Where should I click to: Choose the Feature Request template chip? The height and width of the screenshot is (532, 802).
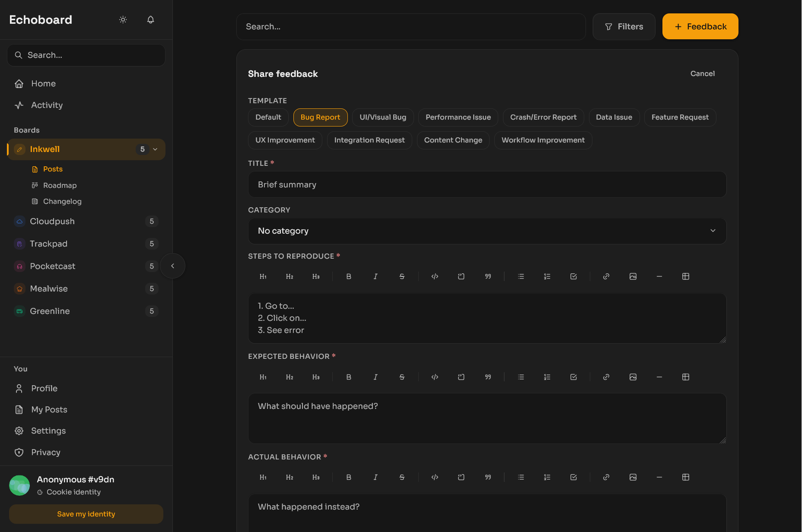[x=680, y=117]
